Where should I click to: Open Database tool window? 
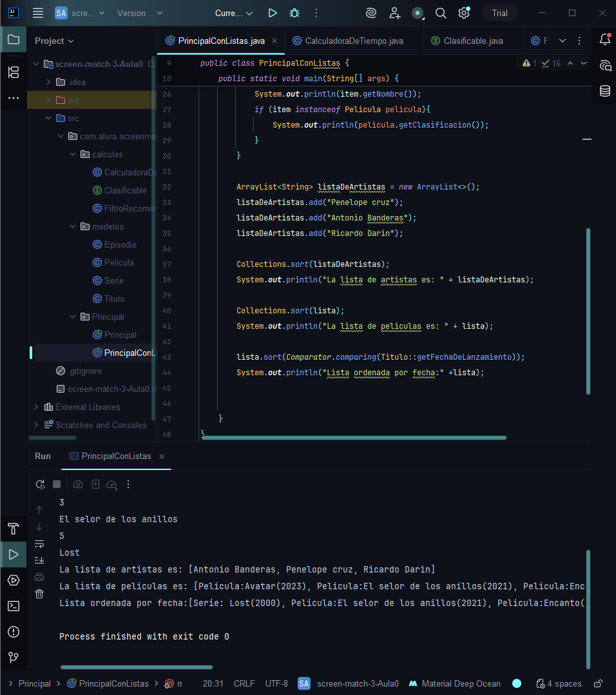click(605, 91)
